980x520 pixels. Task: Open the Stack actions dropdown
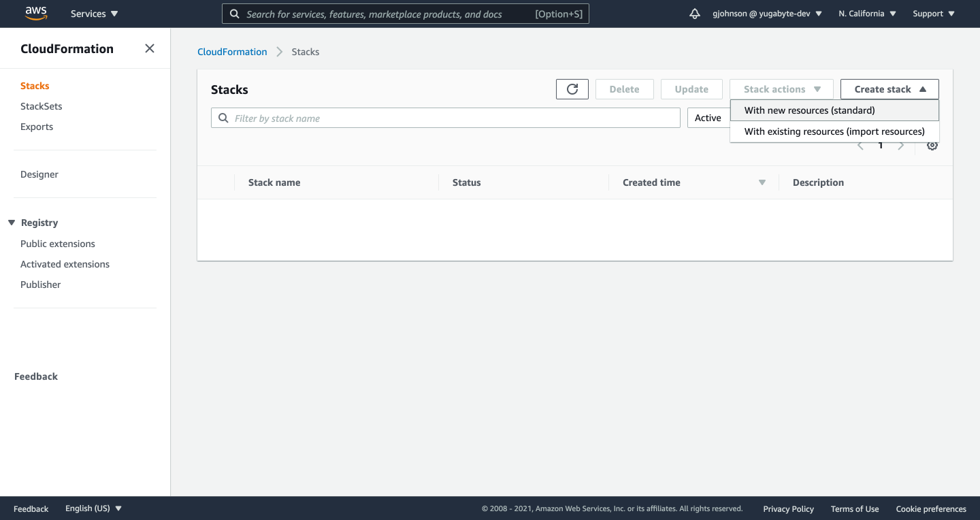781,88
